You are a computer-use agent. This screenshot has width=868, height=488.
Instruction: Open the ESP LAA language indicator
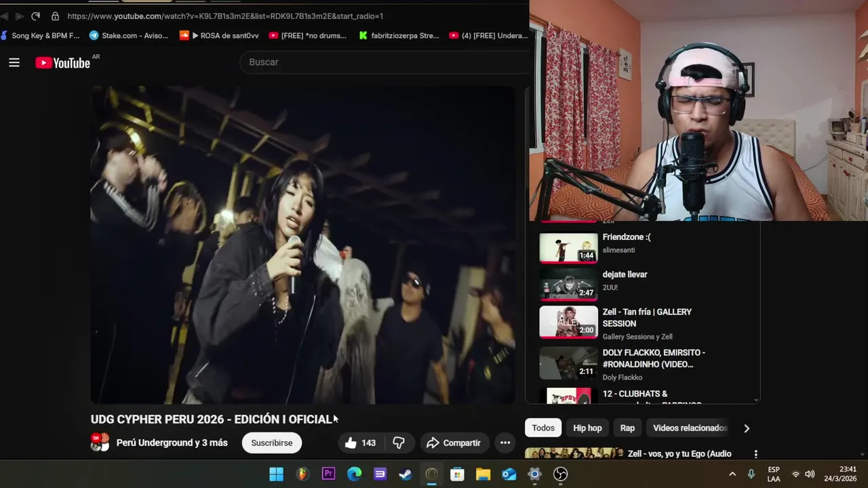774,474
